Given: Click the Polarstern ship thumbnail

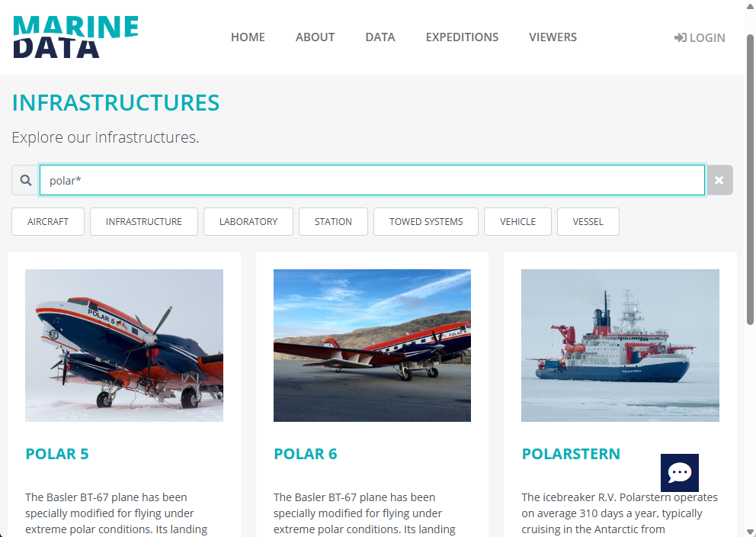Looking at the screenshot, I should point(620,346).
